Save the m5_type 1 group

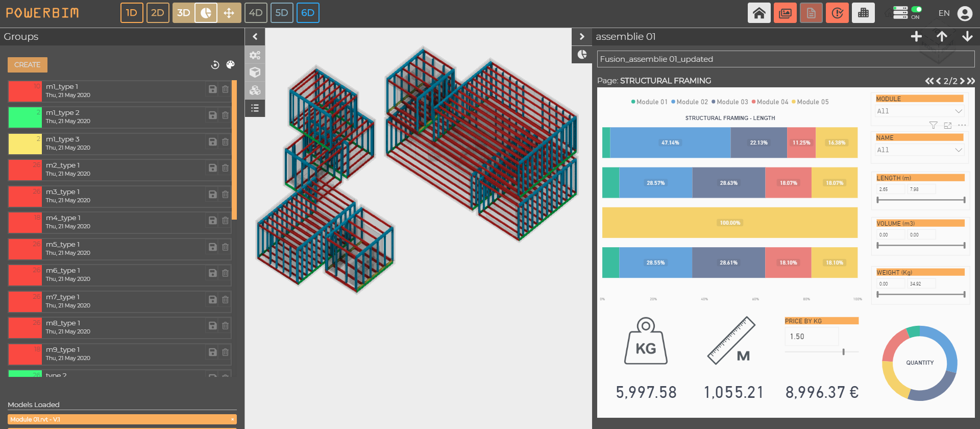[x=213, y=247]
